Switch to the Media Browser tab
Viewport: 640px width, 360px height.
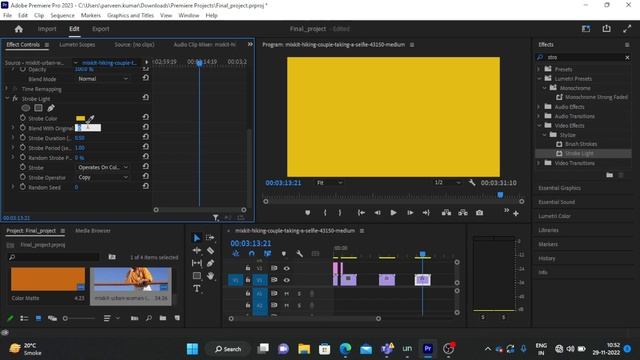tap(93, 231)
